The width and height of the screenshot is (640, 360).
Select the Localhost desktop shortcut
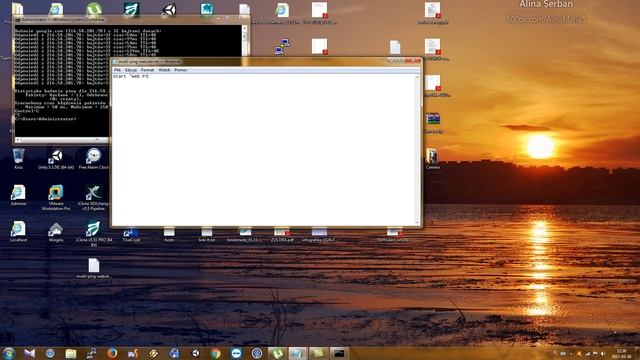18,231
